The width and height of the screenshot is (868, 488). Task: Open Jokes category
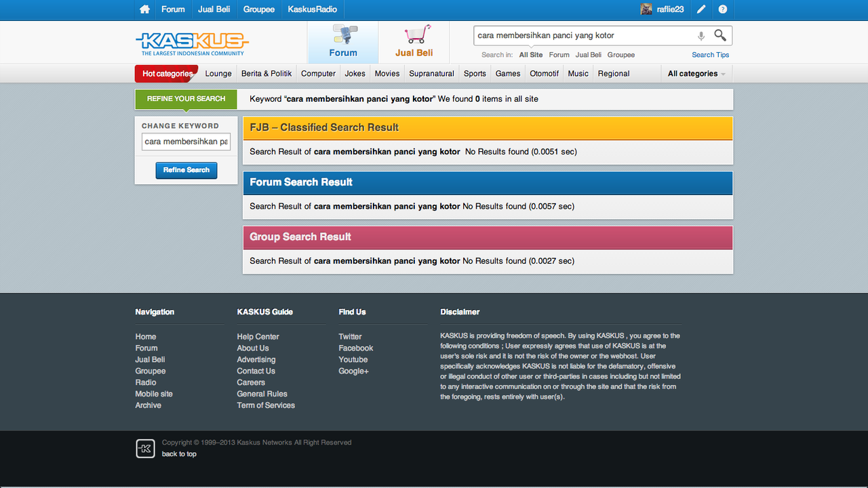tap(355, 74)
